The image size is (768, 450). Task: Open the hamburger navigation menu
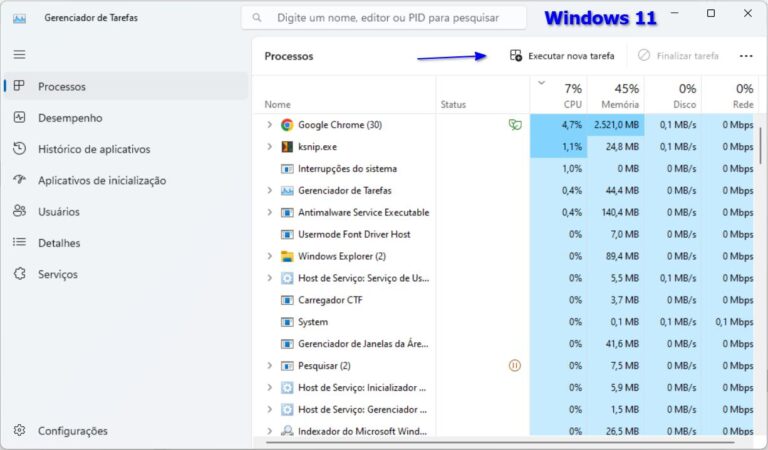tap(20, 54)
